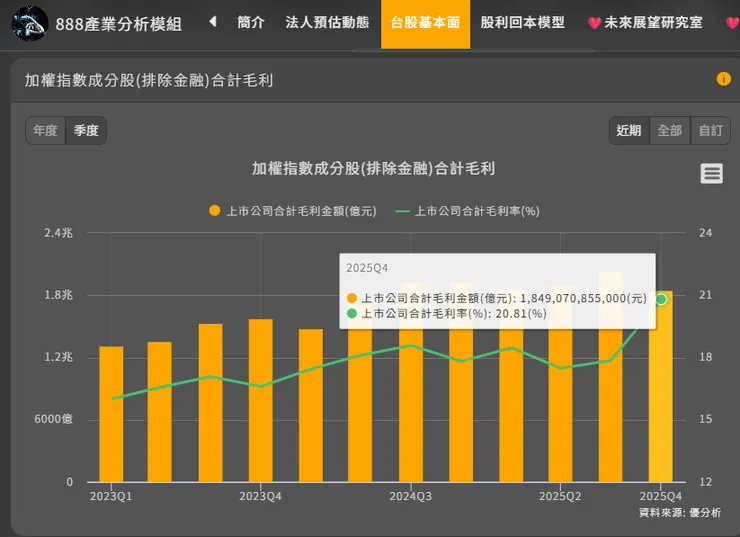The image size is (740, 537).
Task: Click the 資料來源: 優分析 credit text
Action: pos(680,512)
